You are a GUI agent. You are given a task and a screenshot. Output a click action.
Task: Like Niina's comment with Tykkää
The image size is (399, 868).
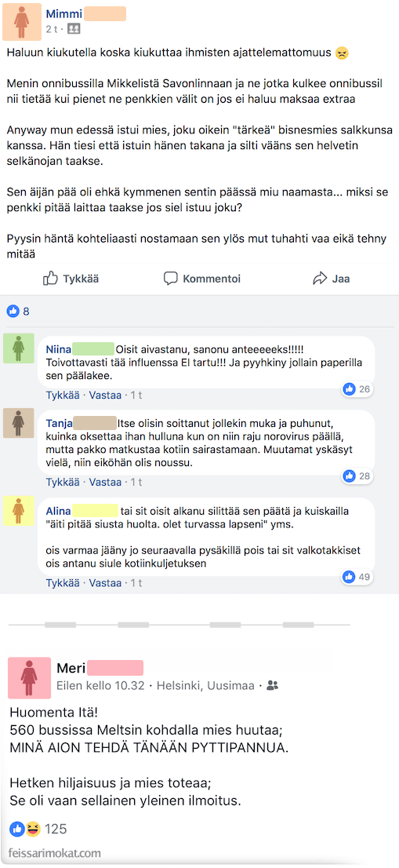click(x=63, y=396)
